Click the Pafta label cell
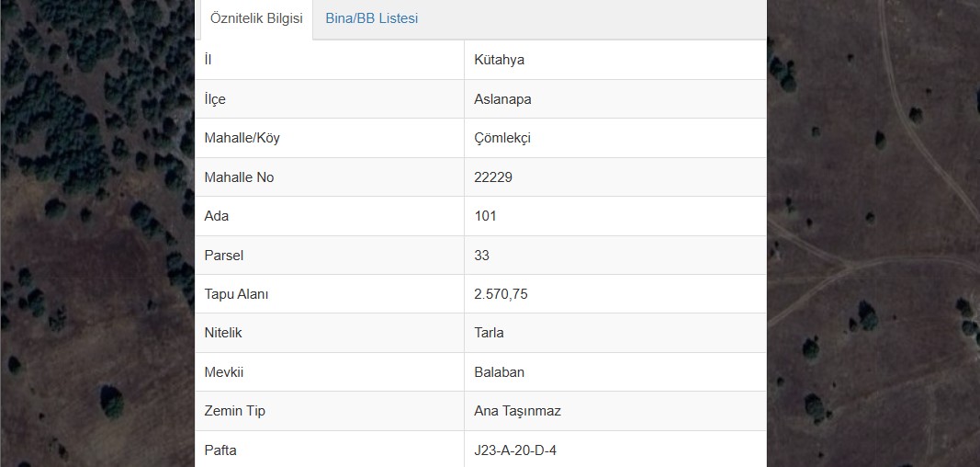This screenshot has width=980, height=467. pyautogui.click(x=330, y=450)
